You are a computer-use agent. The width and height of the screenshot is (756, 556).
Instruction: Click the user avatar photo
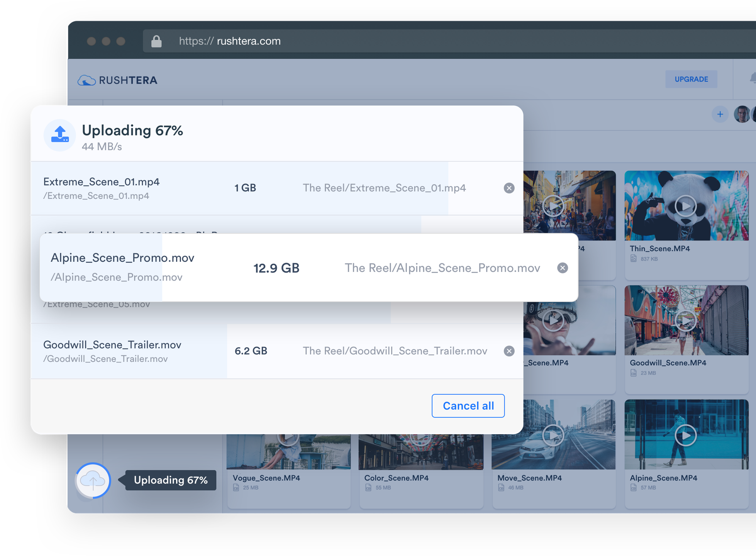coord(742,114)
